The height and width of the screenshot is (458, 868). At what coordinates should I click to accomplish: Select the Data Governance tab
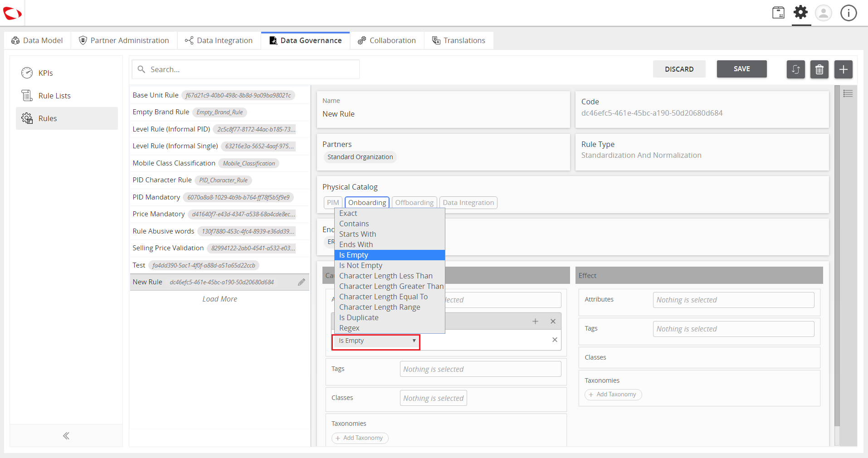coord(305,40)
